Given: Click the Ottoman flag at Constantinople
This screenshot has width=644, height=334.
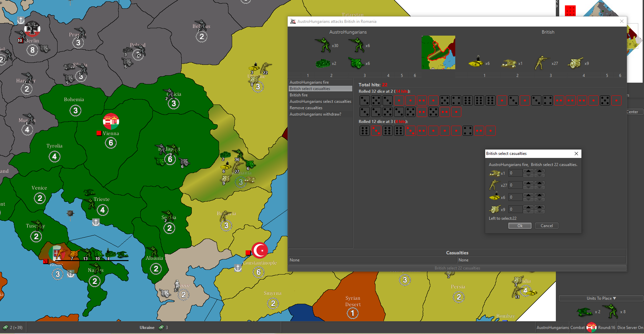Looking at the screenshot, I should [260, 250].
